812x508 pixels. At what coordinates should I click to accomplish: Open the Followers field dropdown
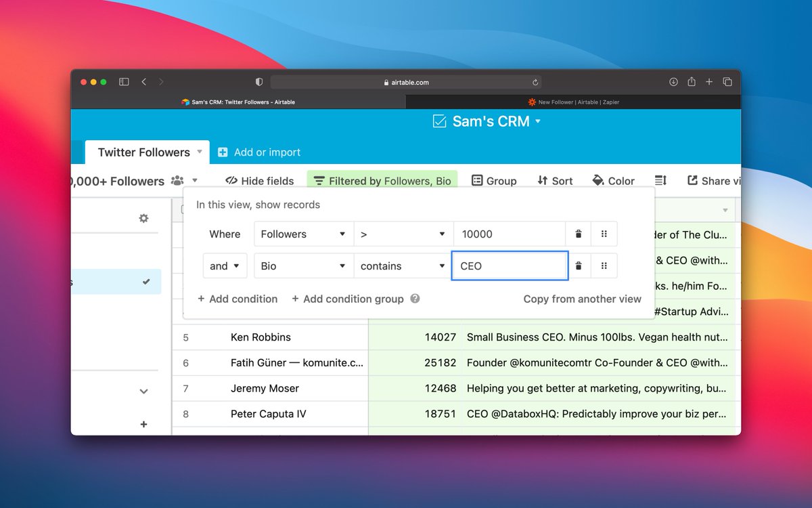(x=304, y=234)
